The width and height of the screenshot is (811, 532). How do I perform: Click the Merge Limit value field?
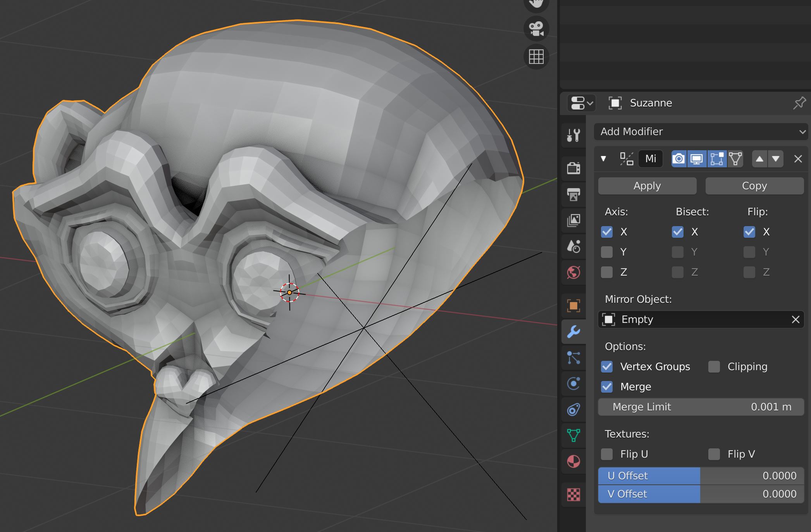[701, 407]
